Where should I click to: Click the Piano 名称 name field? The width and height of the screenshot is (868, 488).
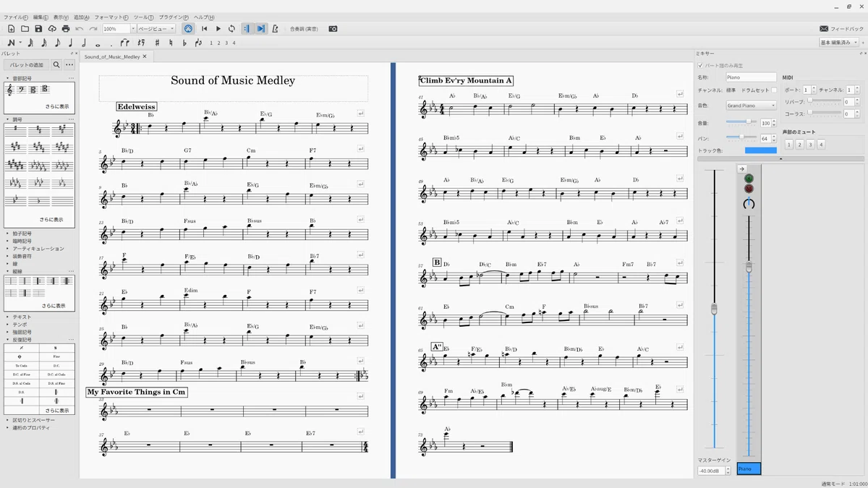tap(751, 77)
